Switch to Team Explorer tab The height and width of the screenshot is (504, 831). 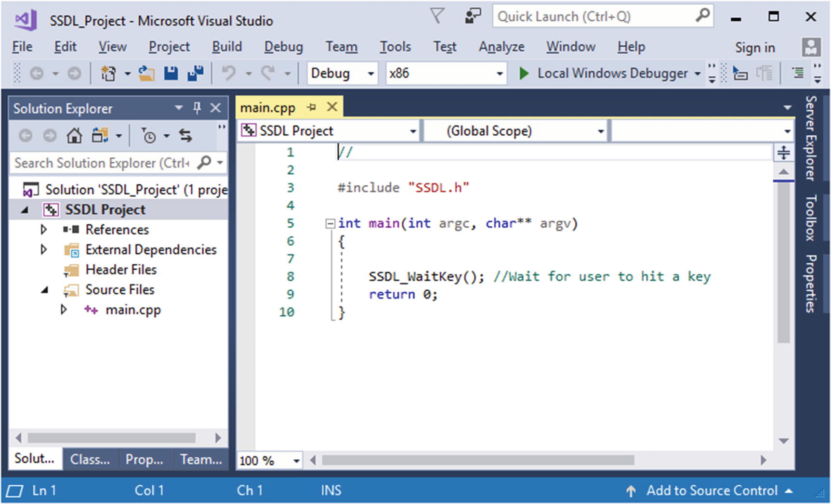coord(201,459)
